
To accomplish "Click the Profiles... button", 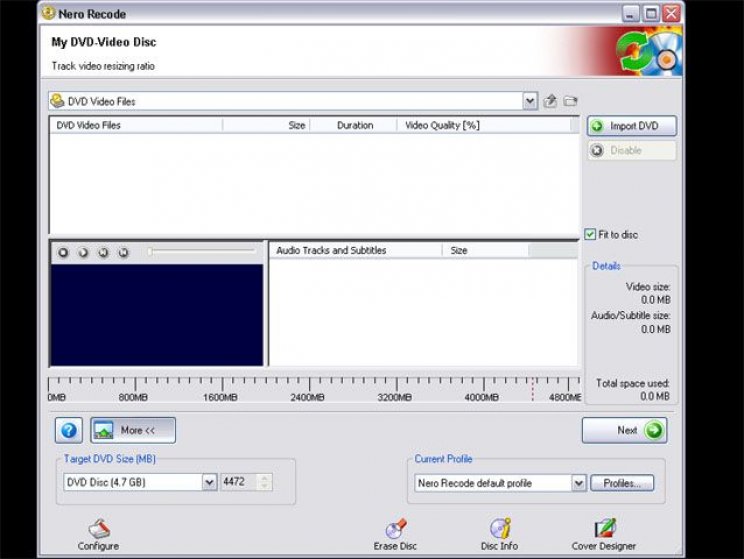I will pos(622,483).
